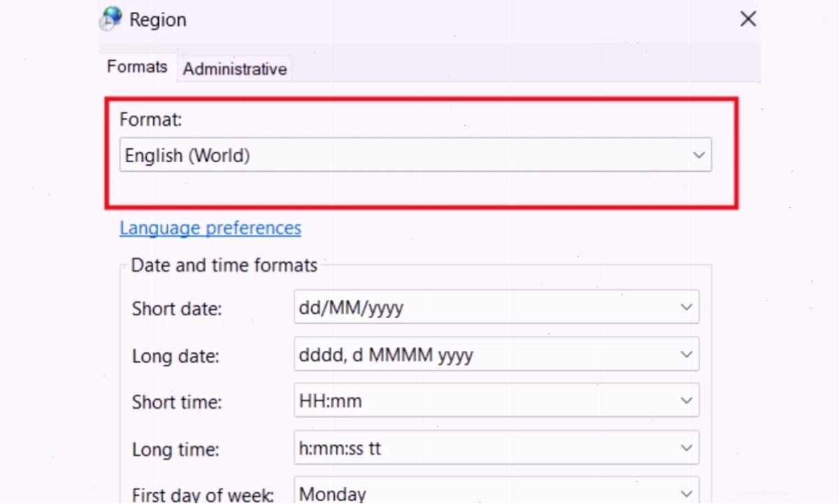839x504 pixels.
Task: Click the 'Long time:' label
Action: (175, 449)
